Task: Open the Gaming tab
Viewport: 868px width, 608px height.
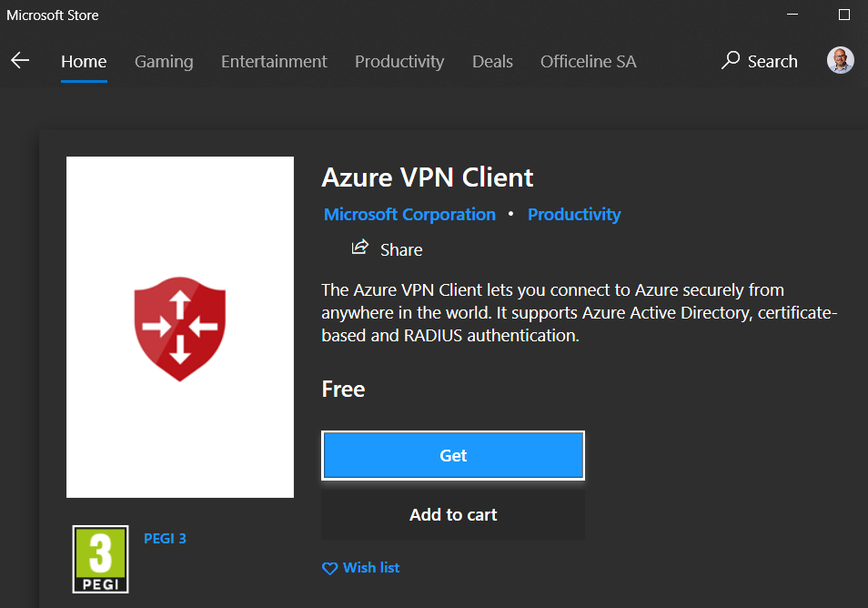Action: pos(164,62)
